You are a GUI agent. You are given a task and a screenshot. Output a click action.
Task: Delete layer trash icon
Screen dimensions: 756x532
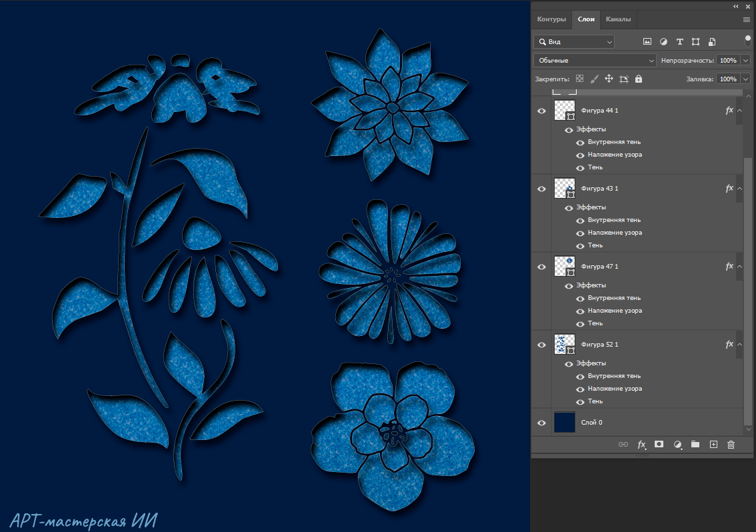point(731,445)
